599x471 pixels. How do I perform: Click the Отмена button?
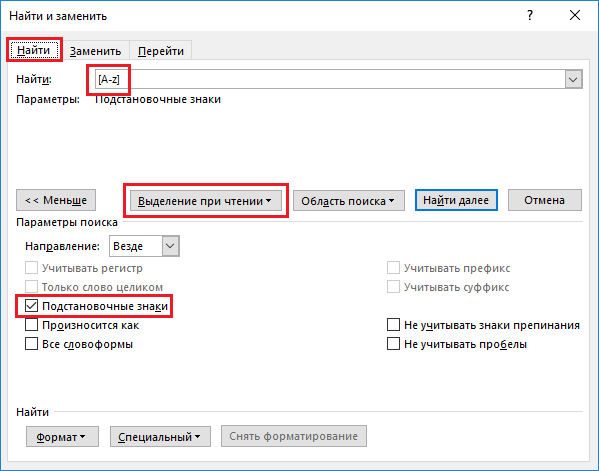545,200
